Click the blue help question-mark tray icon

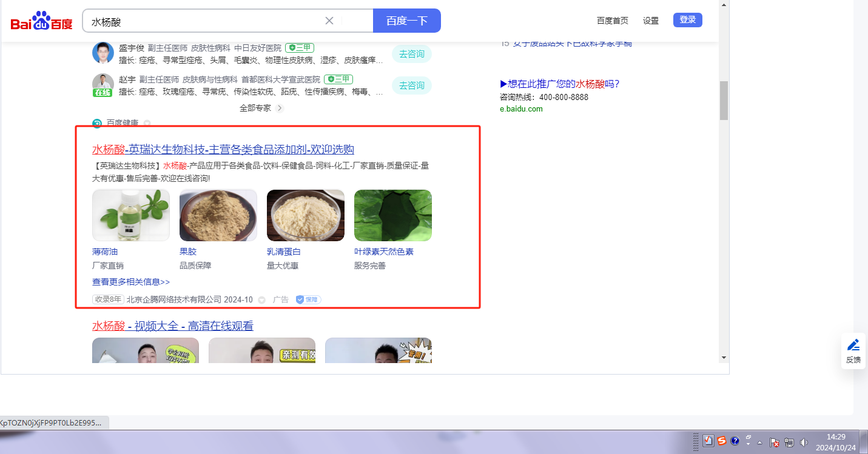(x=735, y=441)
